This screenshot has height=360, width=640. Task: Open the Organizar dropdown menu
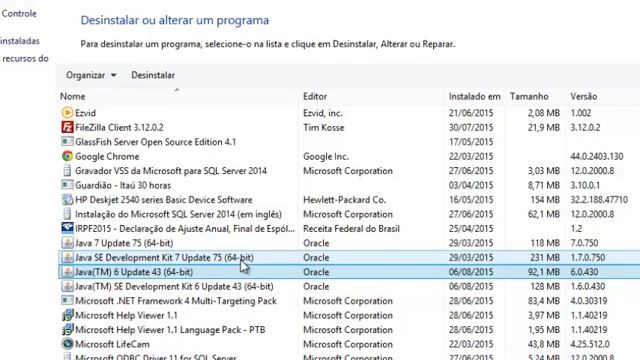pos(91,75)
